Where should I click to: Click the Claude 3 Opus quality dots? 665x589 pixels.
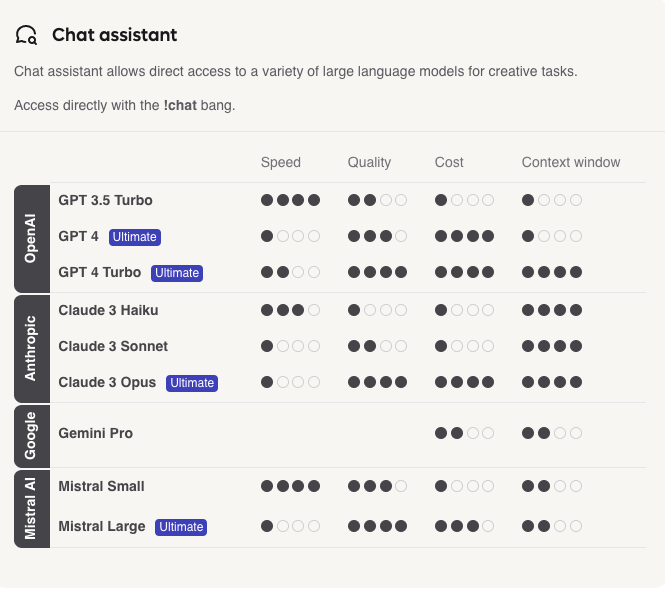click(x=377, y=382)
